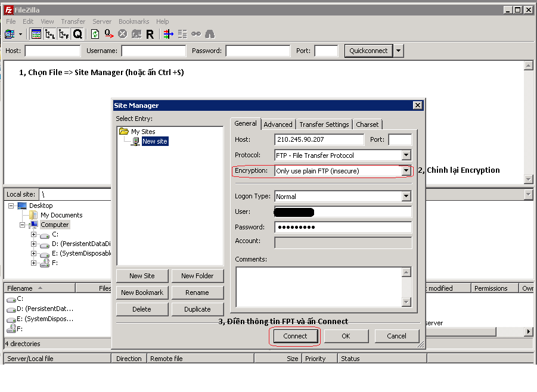Toggle the local directory tree icon

51,34
